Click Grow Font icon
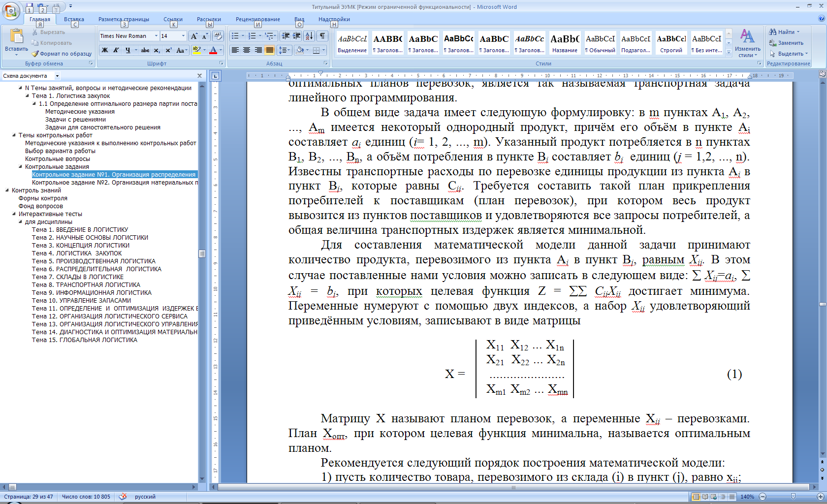Screen dimensions: 827x504 (x=194, y=36)
